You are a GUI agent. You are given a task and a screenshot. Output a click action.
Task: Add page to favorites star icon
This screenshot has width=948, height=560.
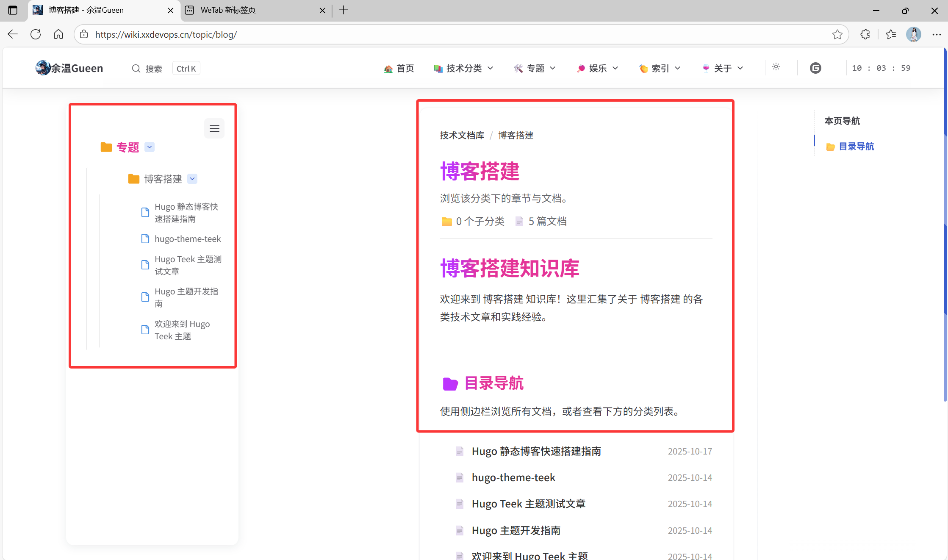click(837, 34)
